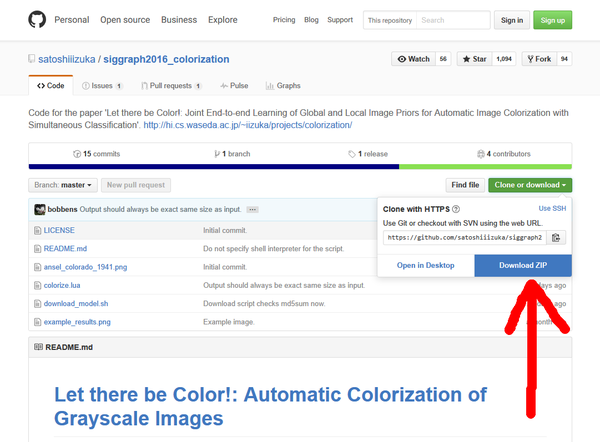Click the Find file button

click(465, 185)
